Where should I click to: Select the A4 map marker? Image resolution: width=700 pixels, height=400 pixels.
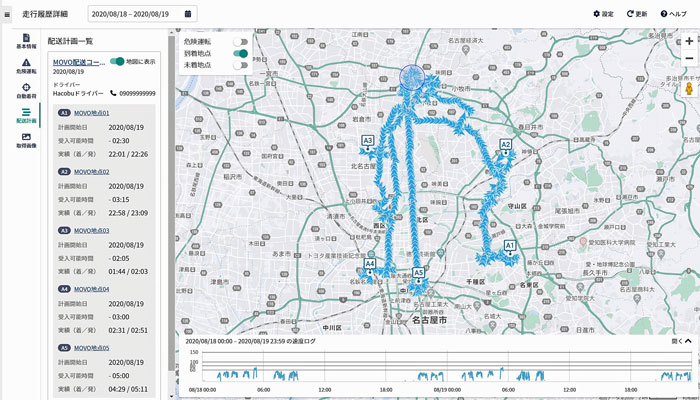pyautogui.click(x=369, y=266)
